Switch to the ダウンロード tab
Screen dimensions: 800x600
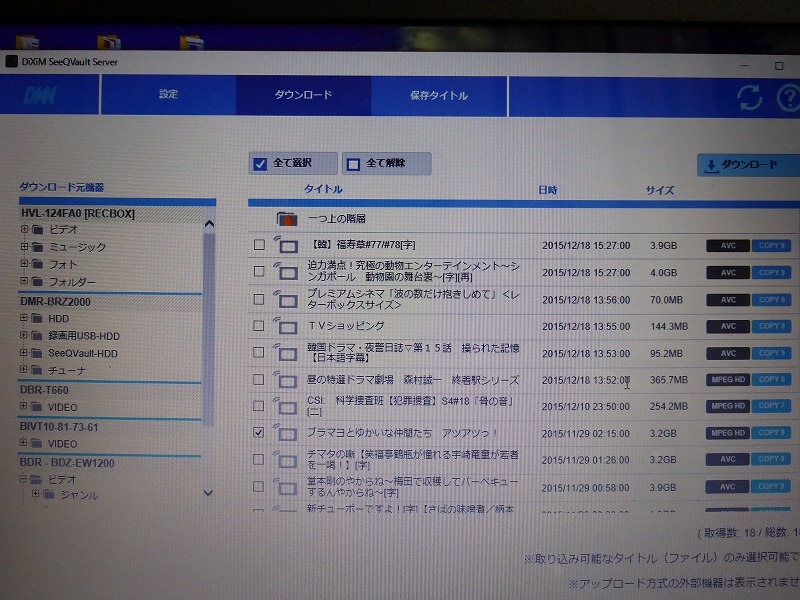[x=304, y=95]
